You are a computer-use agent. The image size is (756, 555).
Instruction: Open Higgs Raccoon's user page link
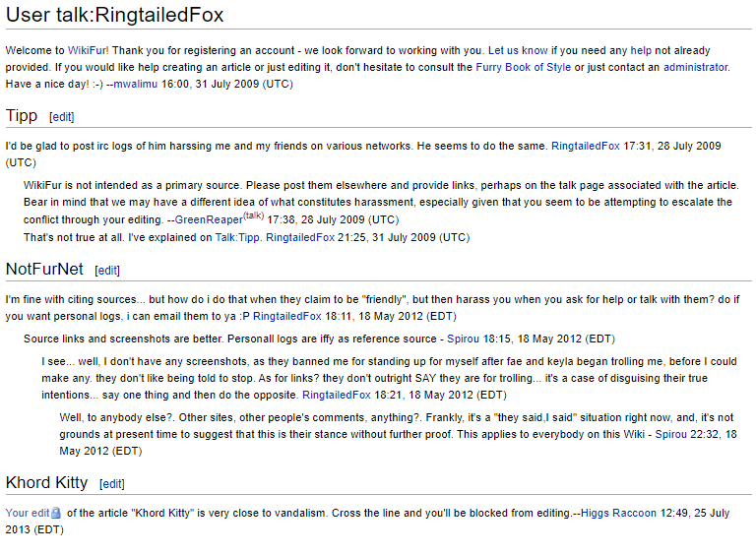tap(618, 513)
